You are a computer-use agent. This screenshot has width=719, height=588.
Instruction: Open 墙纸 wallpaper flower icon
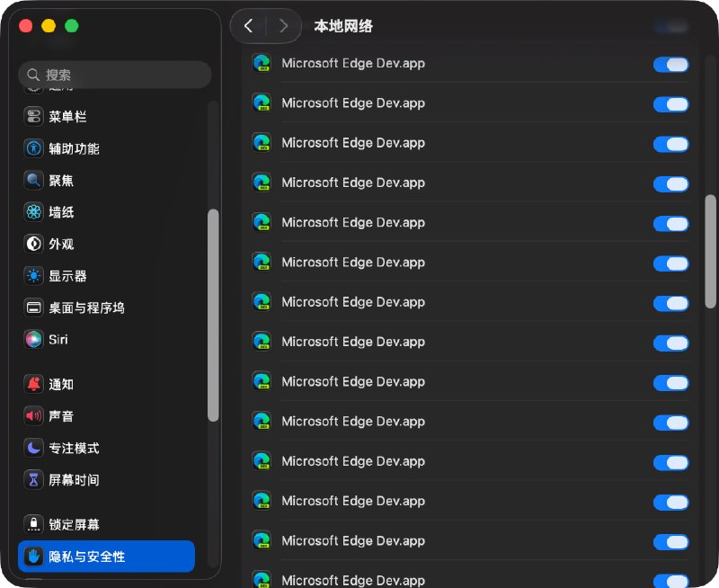pos(33,212)
